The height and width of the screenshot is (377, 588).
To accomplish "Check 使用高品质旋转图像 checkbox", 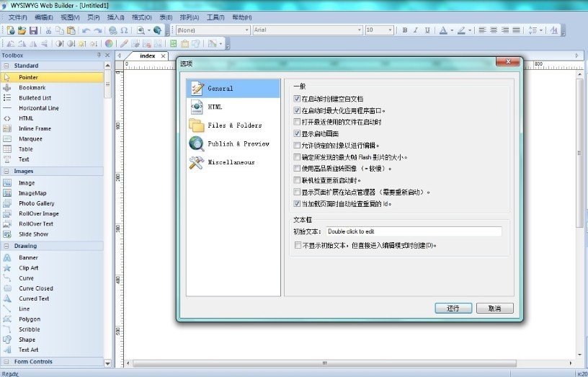I will [x=297, y=169].
